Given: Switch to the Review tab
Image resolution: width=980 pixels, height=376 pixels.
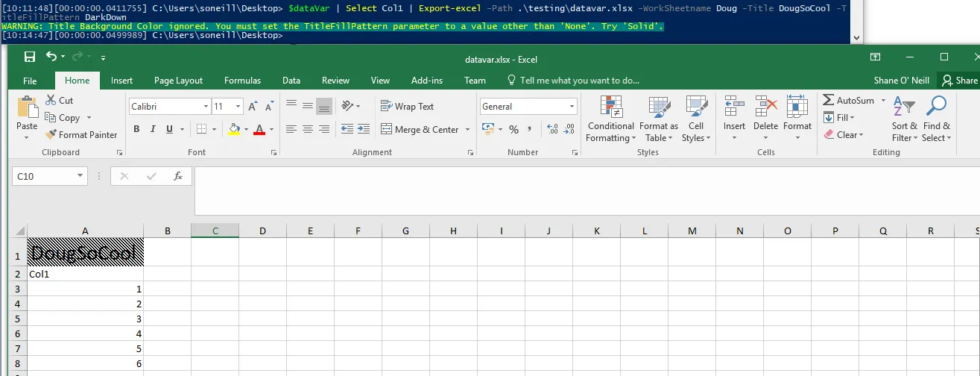Looking at the screenshot, I should 335,81.
